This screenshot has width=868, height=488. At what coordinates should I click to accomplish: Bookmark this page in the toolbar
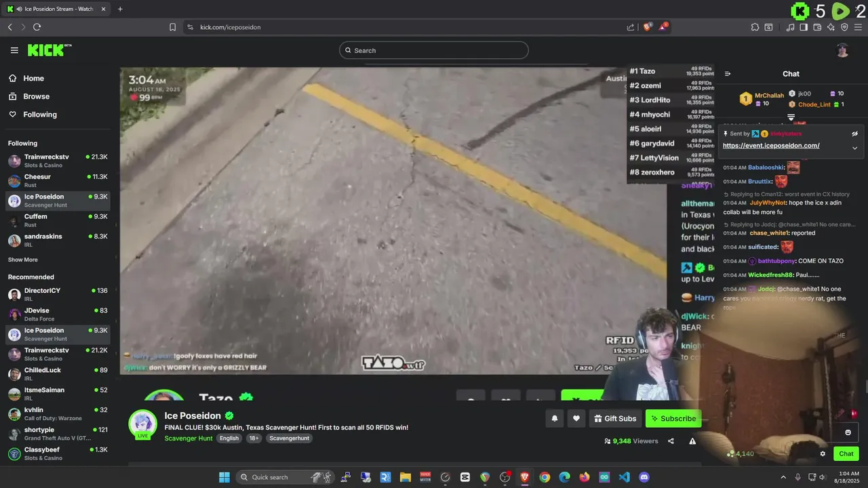tap(172, 27)
